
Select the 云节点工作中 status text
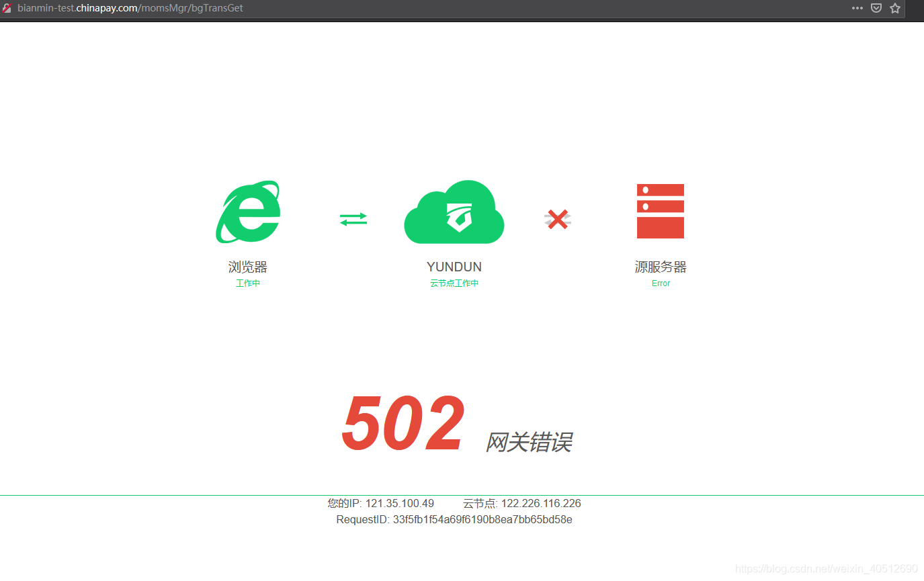pyautogui.click(x=454, y=283)
